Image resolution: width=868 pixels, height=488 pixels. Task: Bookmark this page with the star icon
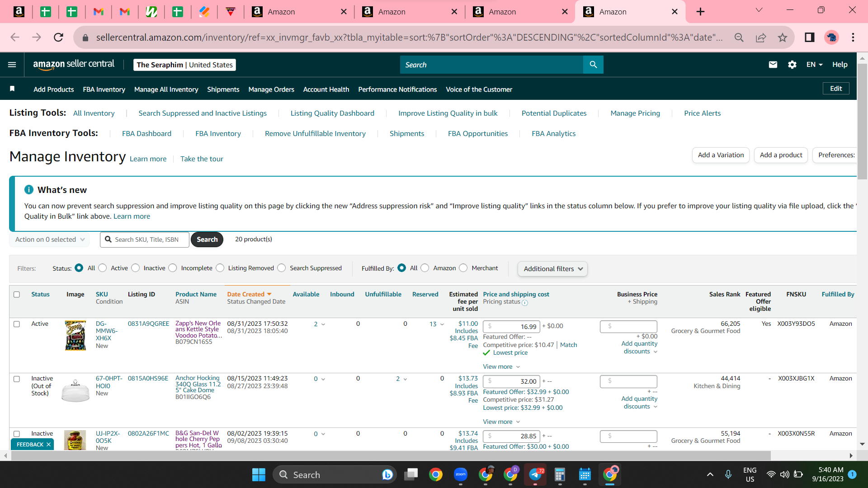click(x=783, y=38)
